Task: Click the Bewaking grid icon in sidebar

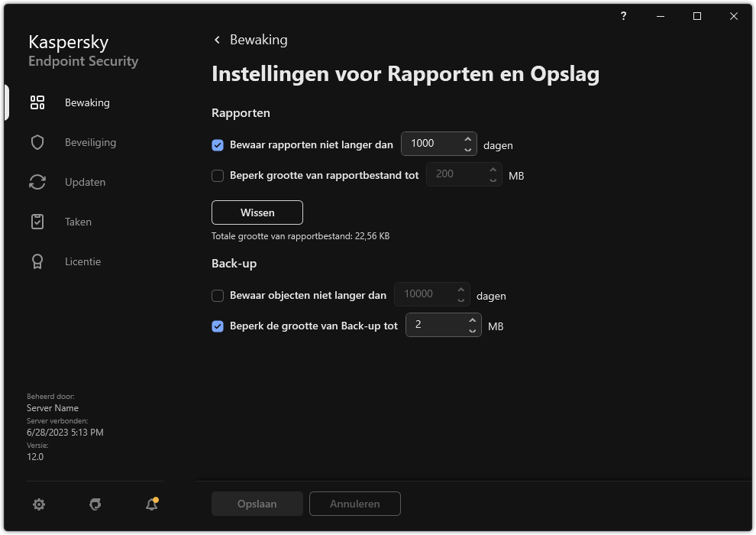Action: point(37,102)
